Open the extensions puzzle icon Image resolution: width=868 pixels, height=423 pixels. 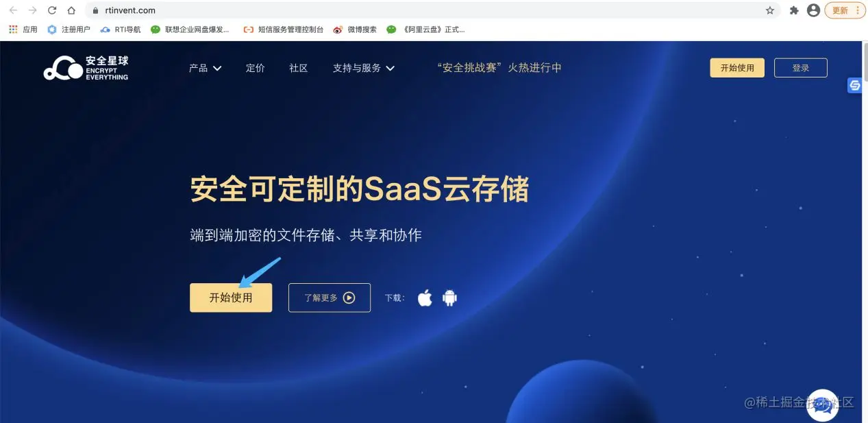pyautogui.click(x=794, y=10)
